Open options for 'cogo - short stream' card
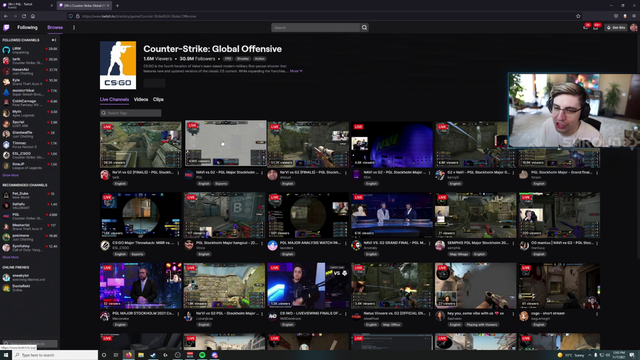 coord(597,314)
